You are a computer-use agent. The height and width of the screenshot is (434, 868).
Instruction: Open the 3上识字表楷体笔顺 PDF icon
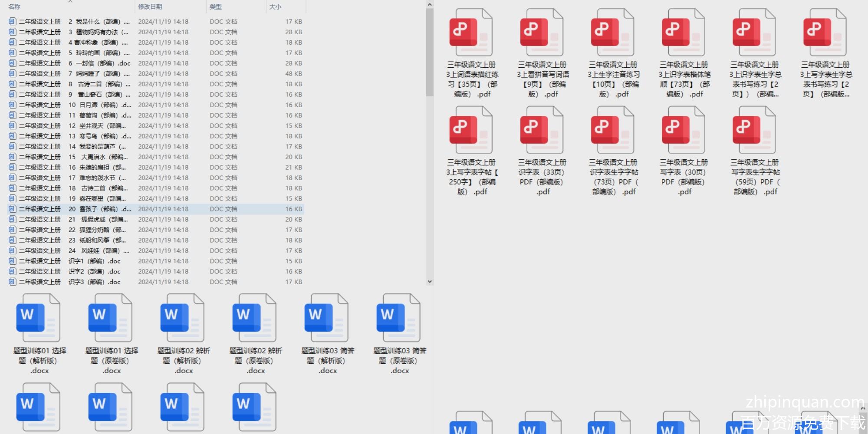[683, 33]
